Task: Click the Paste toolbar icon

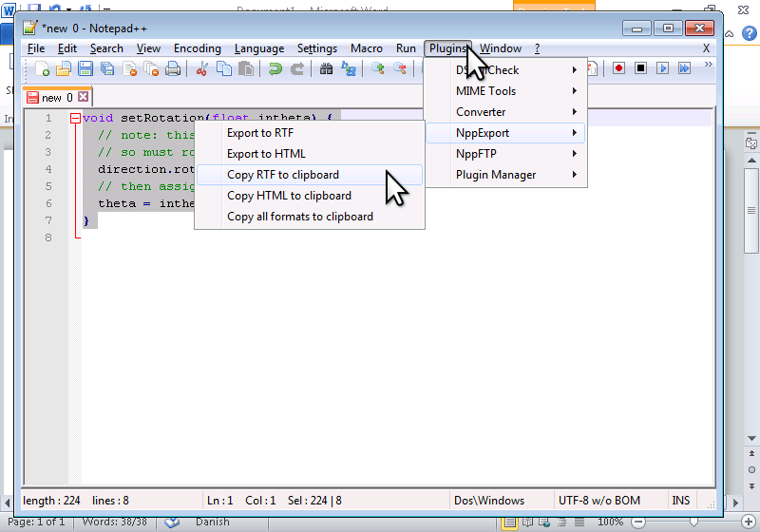Action: (246, 68)
